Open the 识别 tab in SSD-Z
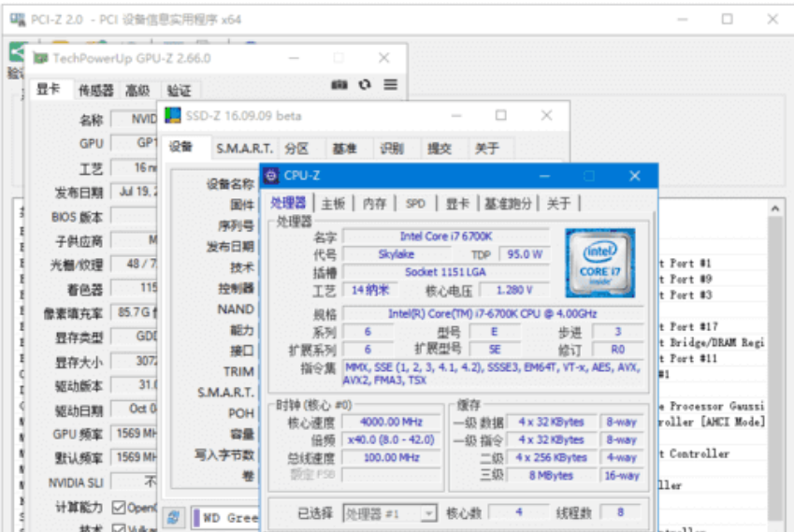Image resolution: width=794 pixels, height=532 pixels. click(x=392, y=149)
